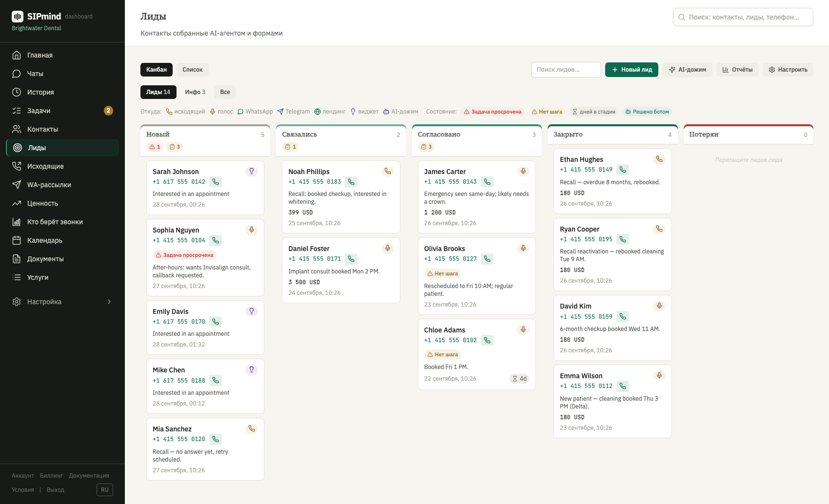The width and height of the screenshot is (829, 504).
Task: Click the outgoing call icon on Mia Sanchez card
Action: click(x=252, y=428)
